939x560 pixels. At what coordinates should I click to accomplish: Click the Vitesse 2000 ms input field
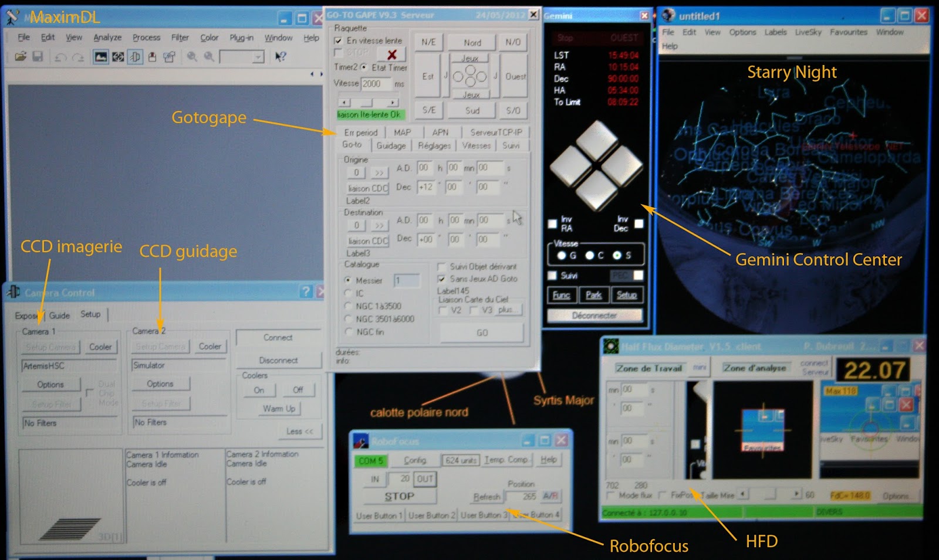[376, 84]
